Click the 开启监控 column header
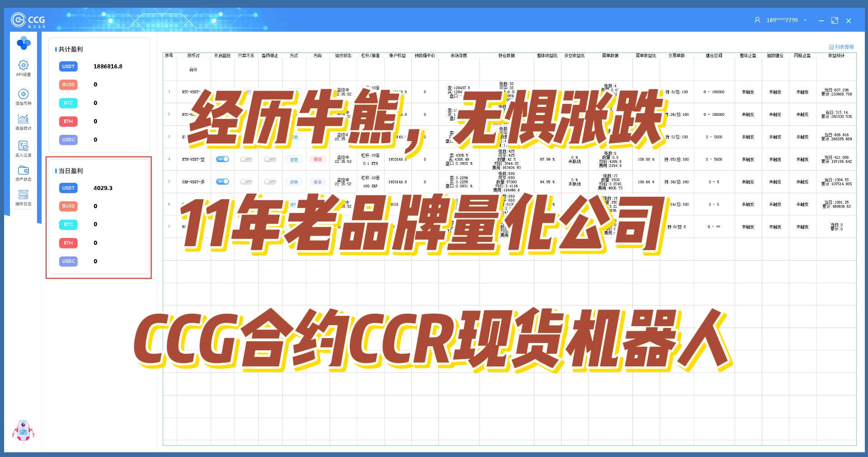This screenshot has width=868, height=457. tap(222, 56)
